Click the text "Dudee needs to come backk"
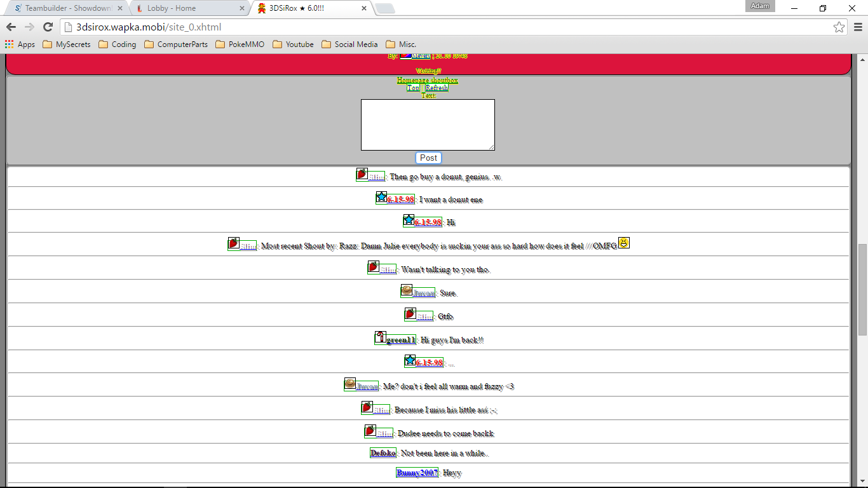Viewport: 868px width, 488px height. click(x=446, y=433)
